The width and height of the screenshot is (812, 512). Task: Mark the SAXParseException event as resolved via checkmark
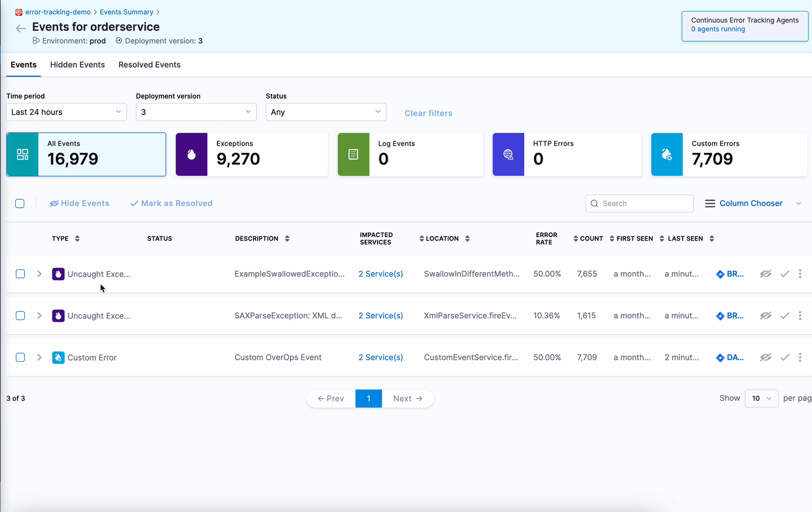784,316
